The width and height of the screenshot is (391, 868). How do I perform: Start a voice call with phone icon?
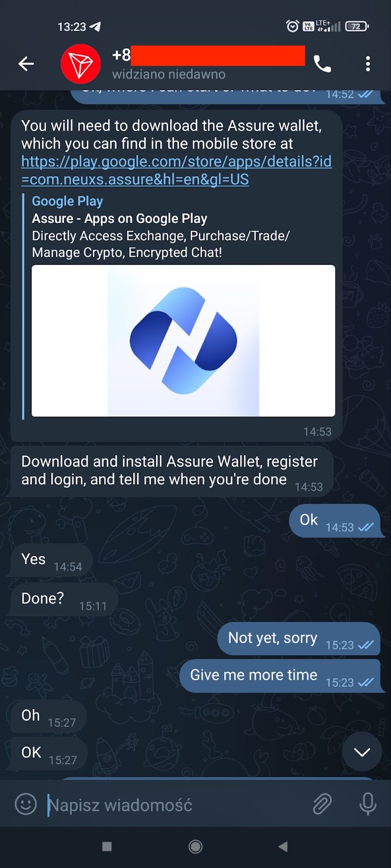[322, 65]
